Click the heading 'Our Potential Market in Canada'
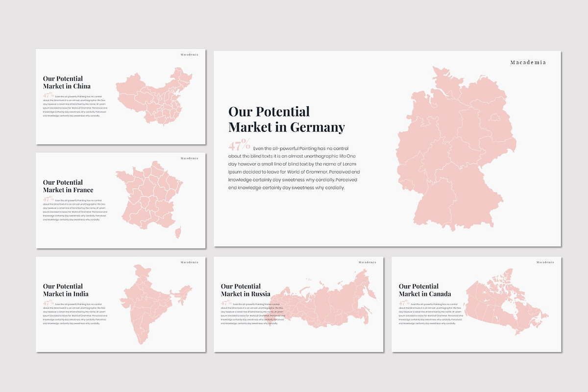 [x=425, y=290]
